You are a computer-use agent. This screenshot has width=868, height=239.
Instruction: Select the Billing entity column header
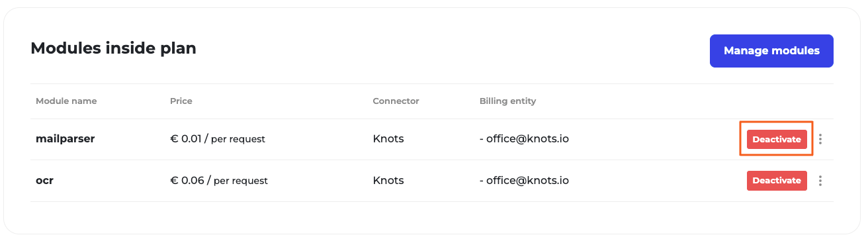tap(507, 101)
